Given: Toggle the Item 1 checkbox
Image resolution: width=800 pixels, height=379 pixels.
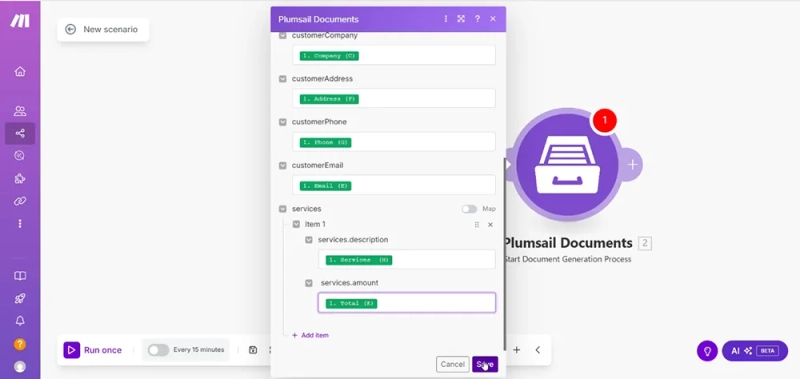Looking at the screenshot, I should pyautogui.click(x=296, y=224).
